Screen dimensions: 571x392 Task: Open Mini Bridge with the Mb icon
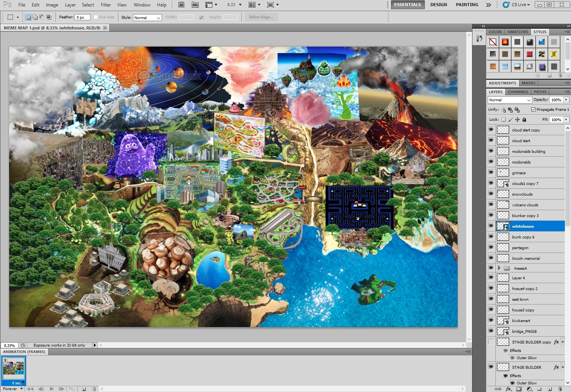[195, 5]
